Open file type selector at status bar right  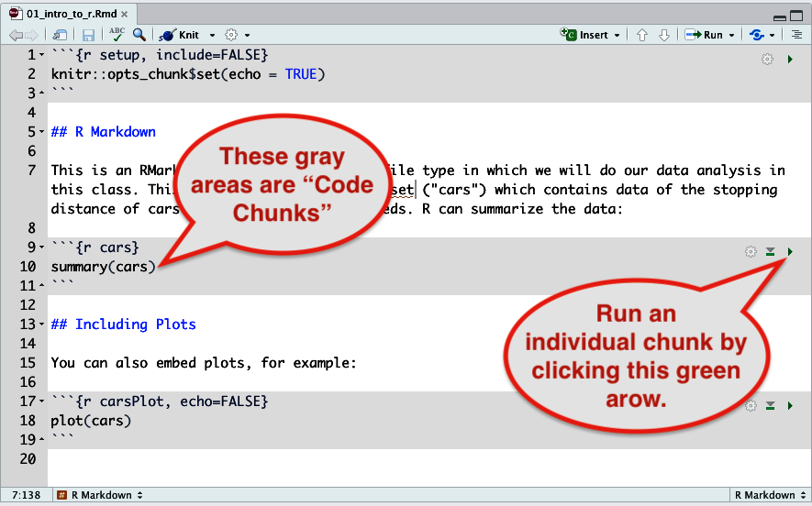click(x=770, y=495)
